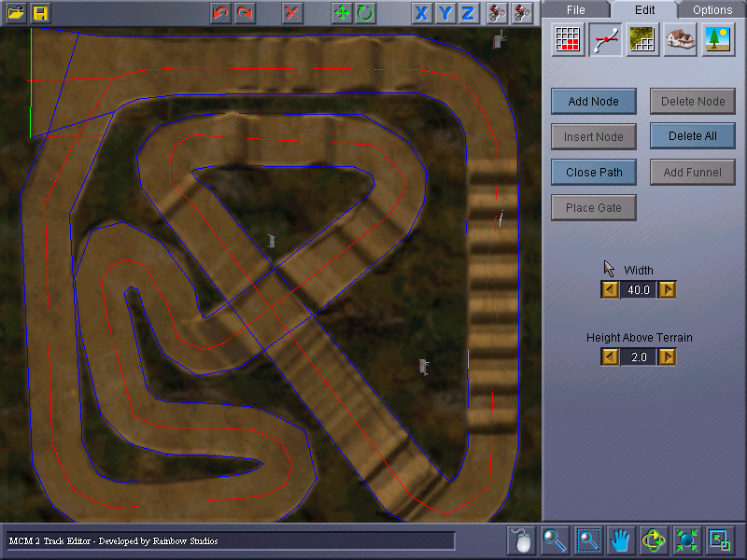Click the zoom extents globe icon
747x560 pixels.
686,540
